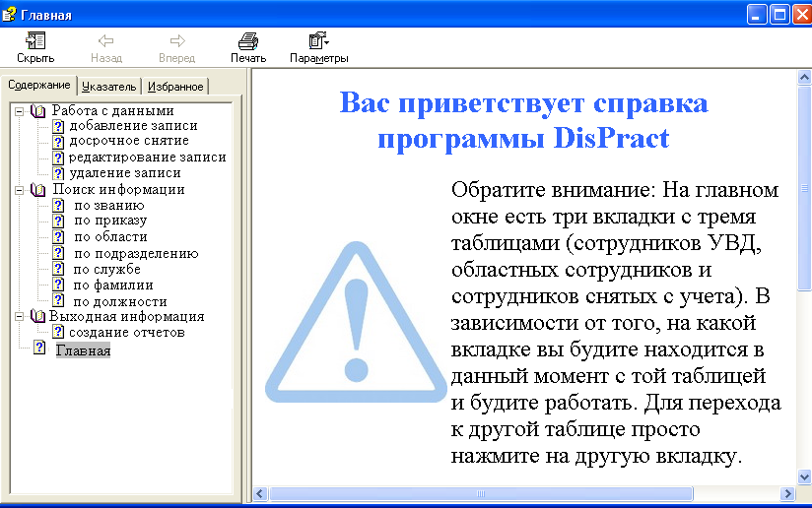The image size is (812, 508).
Task: Select the Работа с данными heading
Action: (113, 110)
